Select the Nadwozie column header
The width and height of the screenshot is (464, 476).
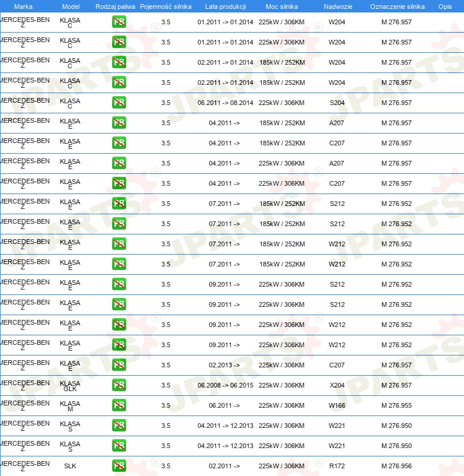pos(336,7)
